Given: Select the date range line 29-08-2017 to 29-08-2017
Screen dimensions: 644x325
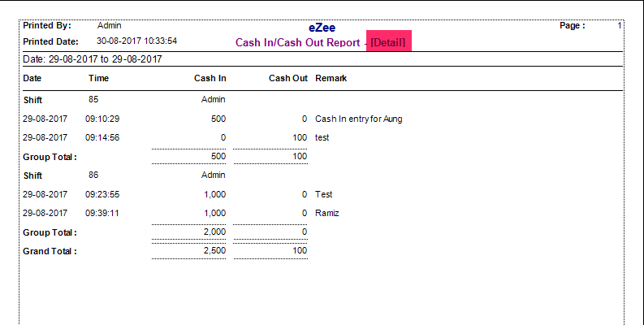Looking at the screenshot, I should [93, 59].
